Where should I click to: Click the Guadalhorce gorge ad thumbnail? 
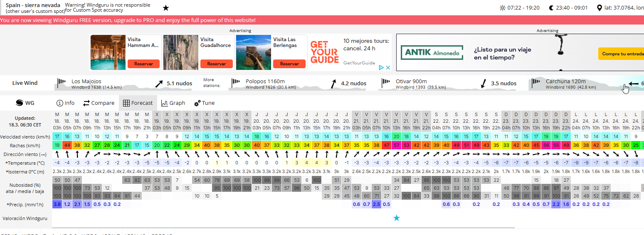click(x=180, y=52)
